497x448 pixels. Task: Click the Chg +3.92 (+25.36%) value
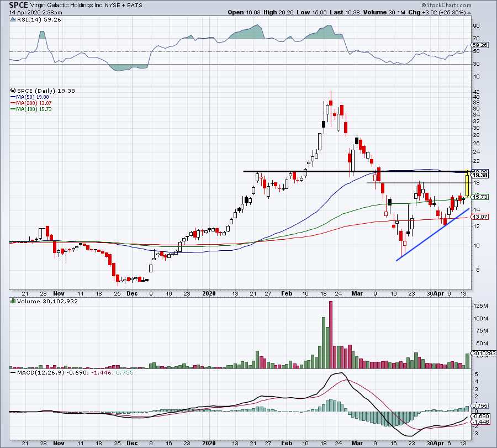(437, 12)
